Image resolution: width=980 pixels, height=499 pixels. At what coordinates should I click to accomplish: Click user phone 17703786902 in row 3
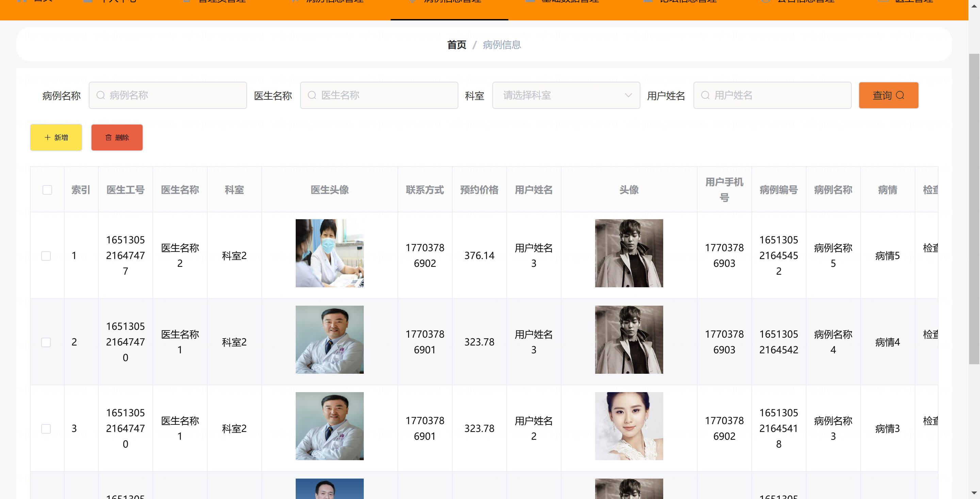click(724, 428)
